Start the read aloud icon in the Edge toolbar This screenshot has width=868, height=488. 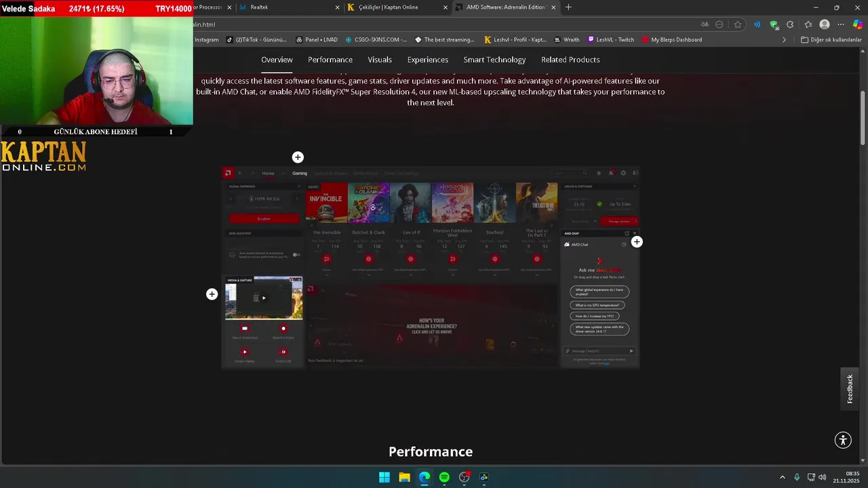(x=757, y=24)
